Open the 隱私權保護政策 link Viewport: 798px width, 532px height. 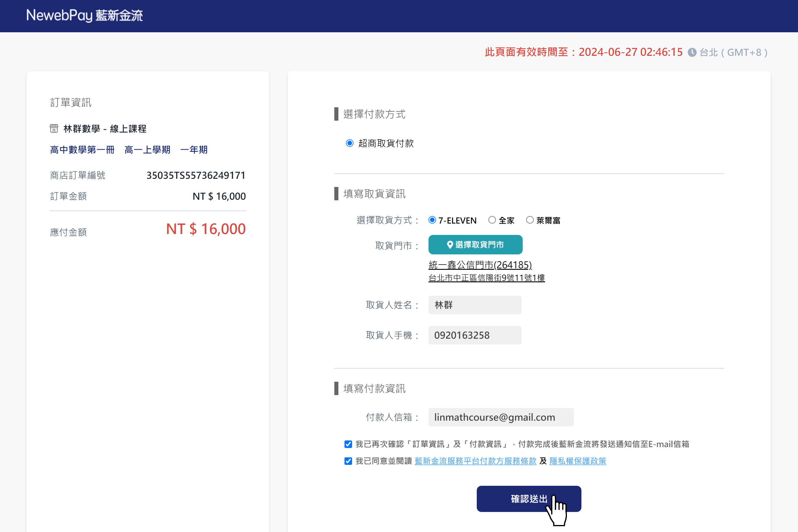[577, 461]
